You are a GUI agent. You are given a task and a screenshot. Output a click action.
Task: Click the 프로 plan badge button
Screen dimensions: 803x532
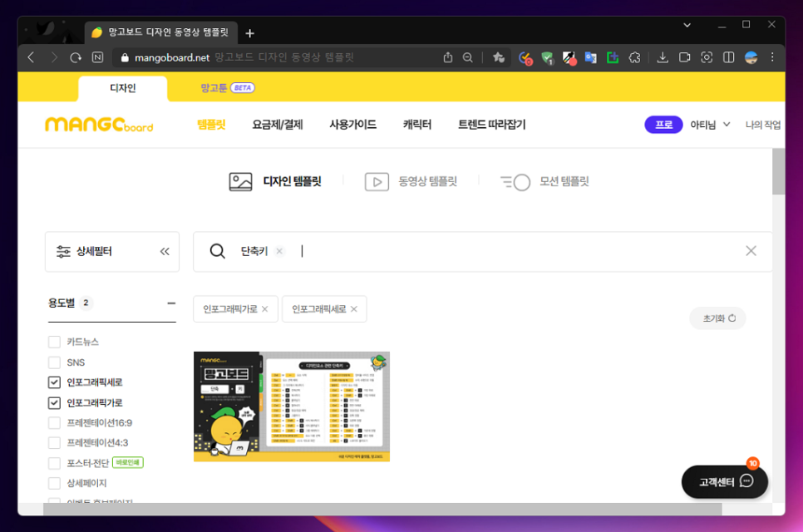[663, 125]
